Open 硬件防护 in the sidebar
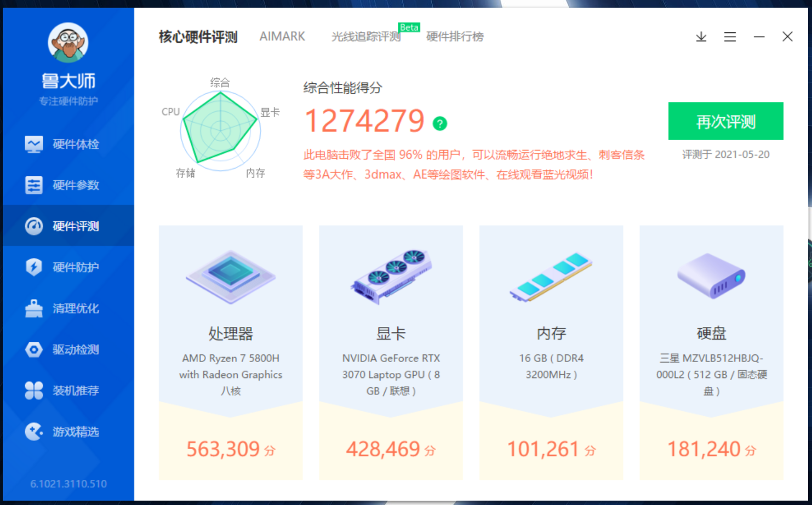 [68, 267]
